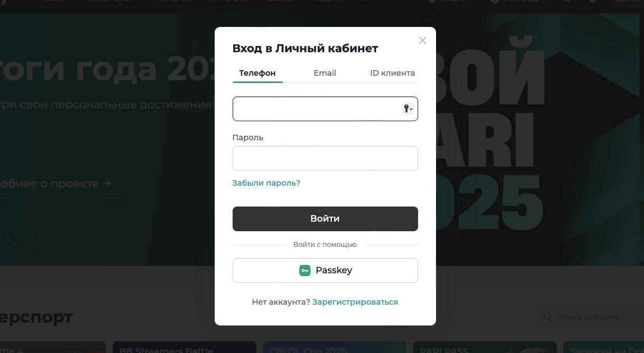Open the BB Streamers Battle card
644x353 pixels.
click(184, 348)
